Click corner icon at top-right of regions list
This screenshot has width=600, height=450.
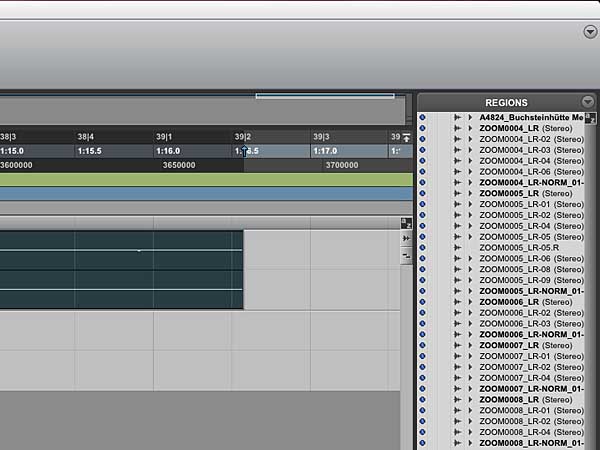point(590,118)
